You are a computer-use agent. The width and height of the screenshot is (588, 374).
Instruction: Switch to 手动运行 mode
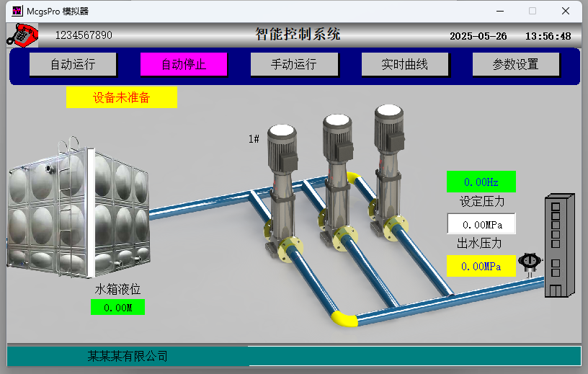click(x=294, y=64)
